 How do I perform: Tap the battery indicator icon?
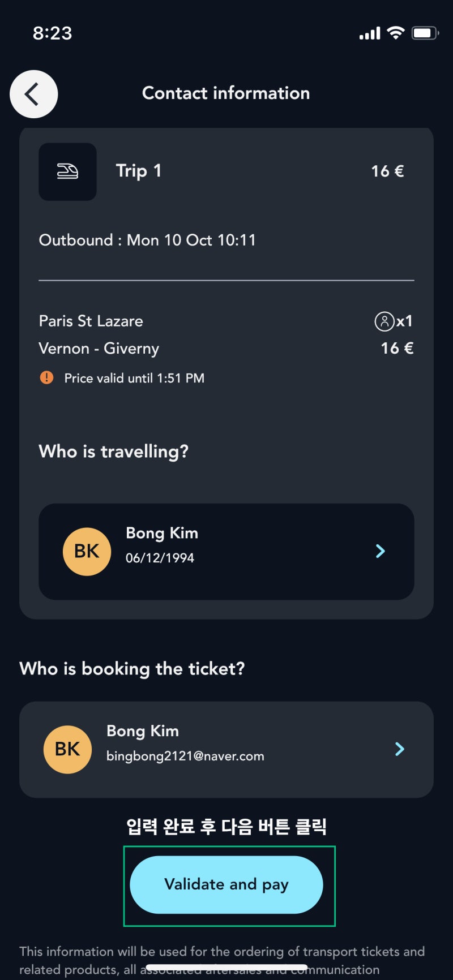[x=425, y=33]
